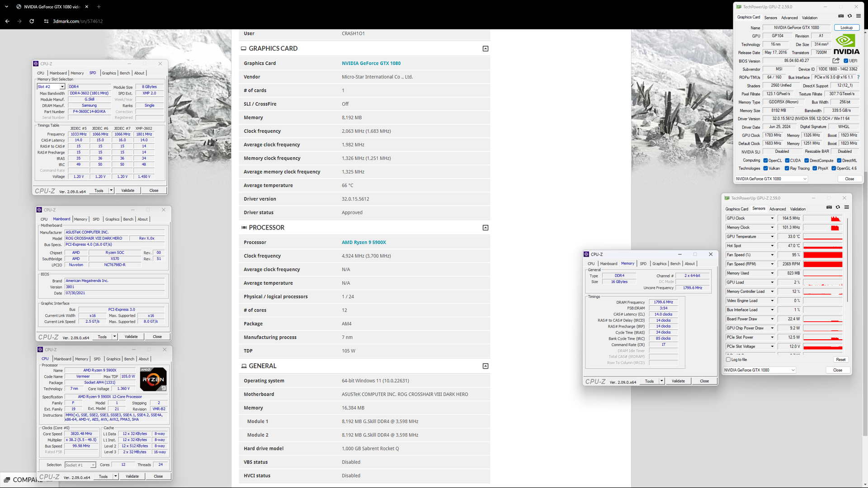Click the monitor icon beside the GRAPHICS CARD heading
Viewport: 868px width, 488px height.
[244, 48]
